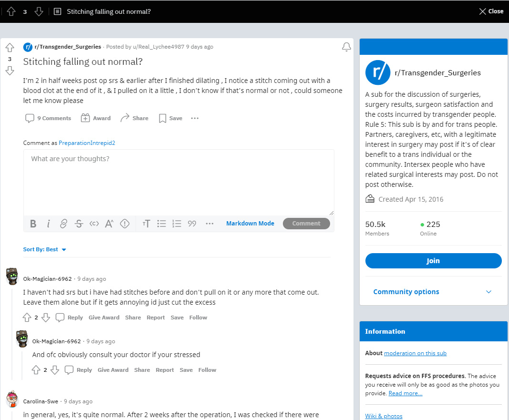Open u/Real_Lychee4987 poster profile

click(x=158, y=47)
